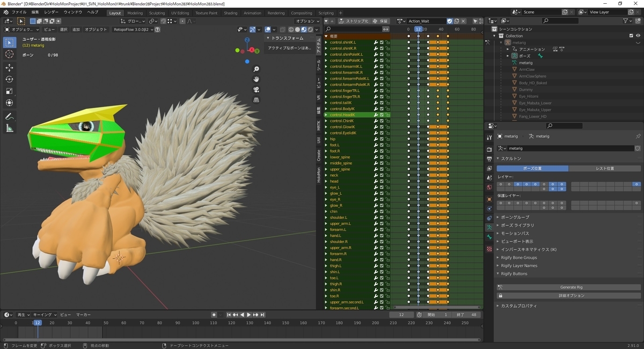This screenshot has height=349, width=644.
Task: Open the Render properties tab icon
Action: [489, 149]
